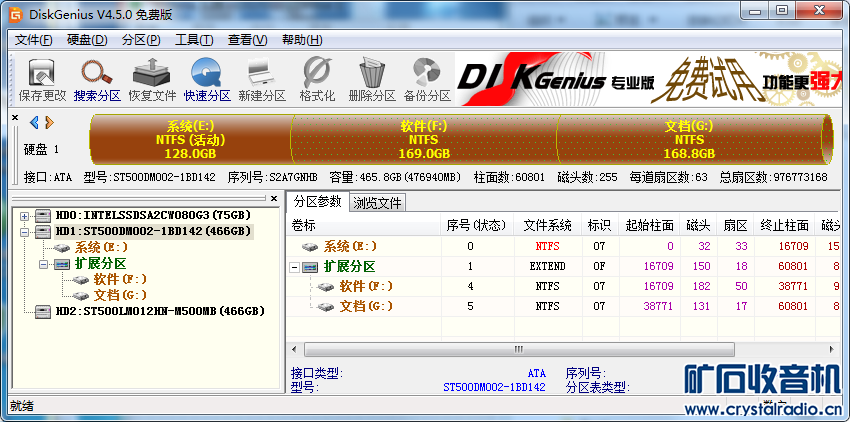Open the 备份分区 backup partition tool

427,80
